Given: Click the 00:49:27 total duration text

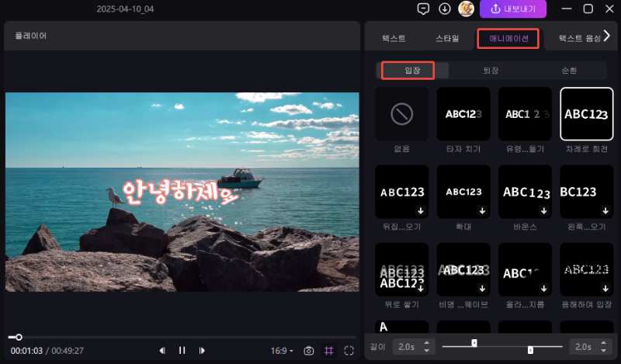Looking at the screenshot, I should [x=68, y=351].
